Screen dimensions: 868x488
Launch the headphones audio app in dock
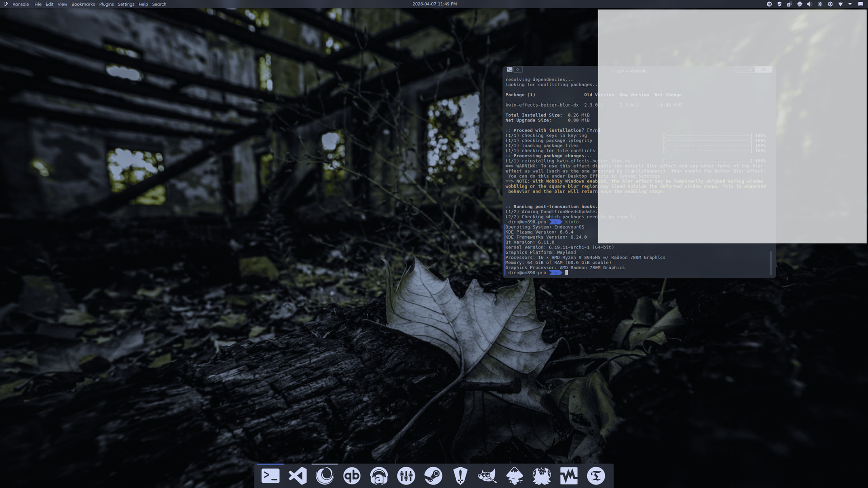pyautogui.click(x=379, y=476)
